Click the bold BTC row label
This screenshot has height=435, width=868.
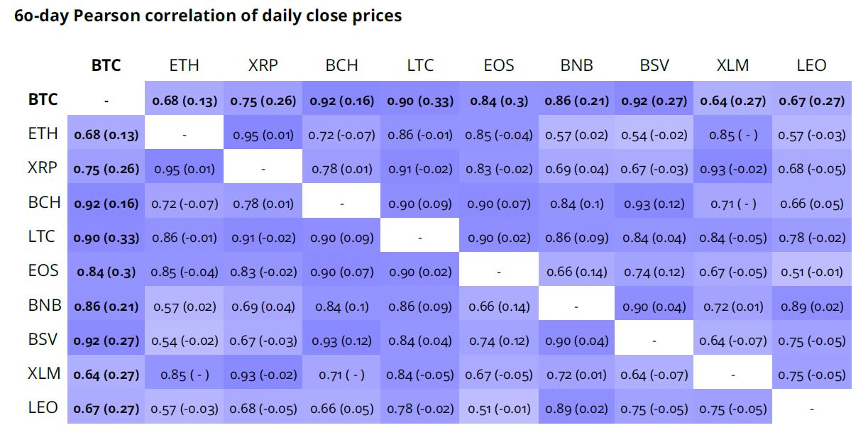coord(43,100)
